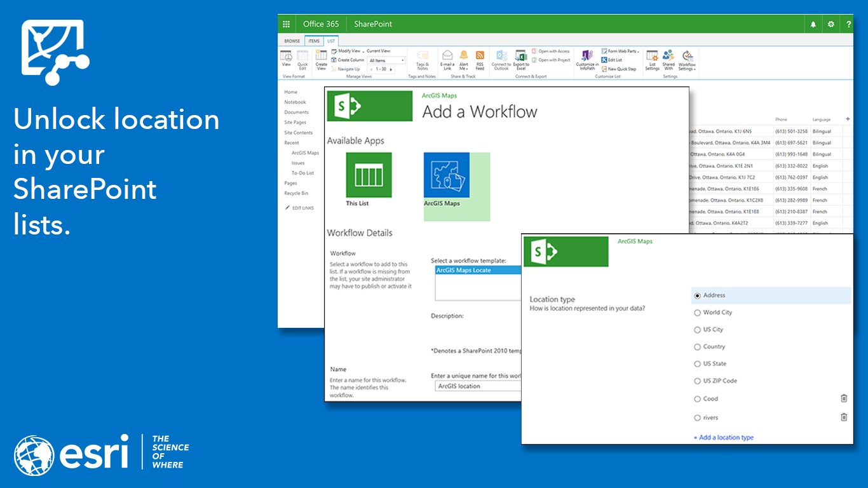Viewport: 868px width, 488px height.
Task: Open the Office 365 app launcher grid
Action: 286,24
